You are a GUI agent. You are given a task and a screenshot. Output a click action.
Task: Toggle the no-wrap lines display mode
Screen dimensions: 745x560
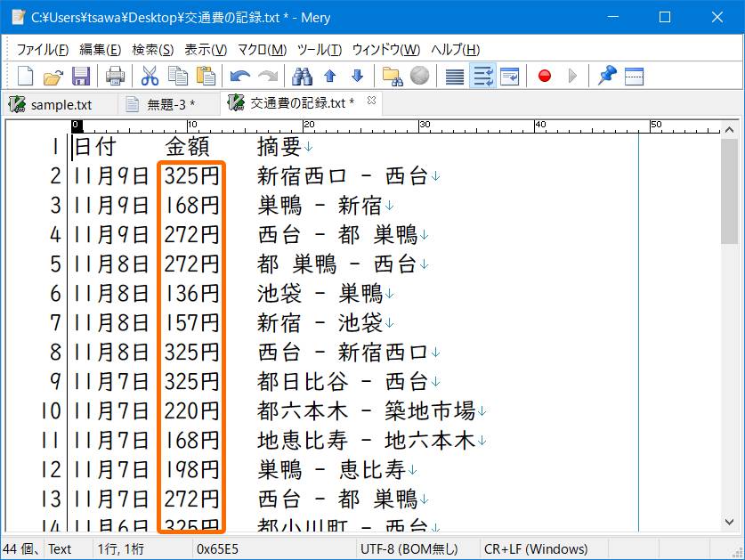pos(453,77)
